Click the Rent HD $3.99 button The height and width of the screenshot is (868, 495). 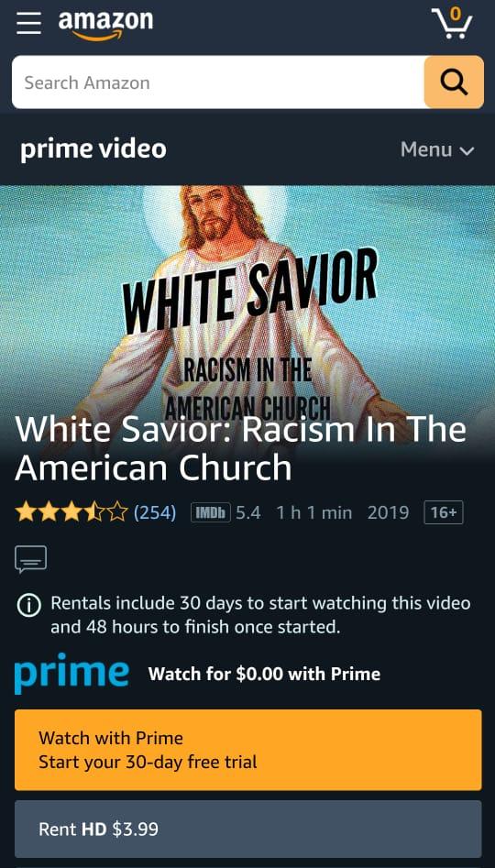(x=248, y=829)
